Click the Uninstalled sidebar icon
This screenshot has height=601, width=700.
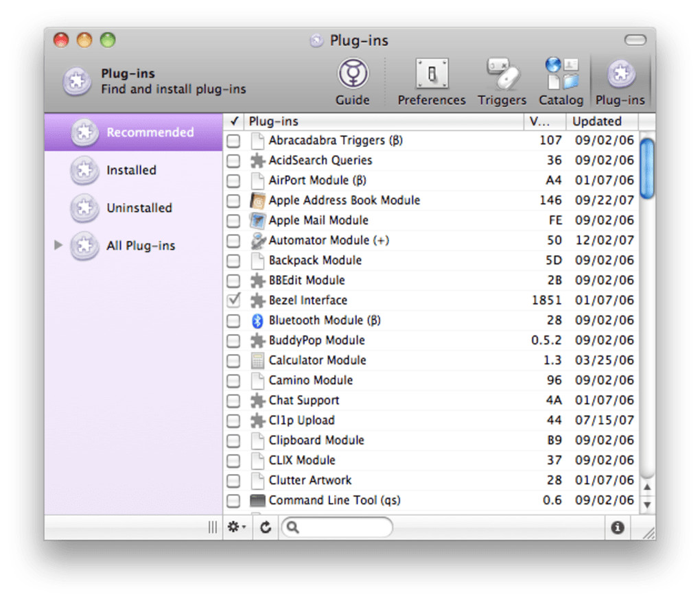[x=84, y=208]
